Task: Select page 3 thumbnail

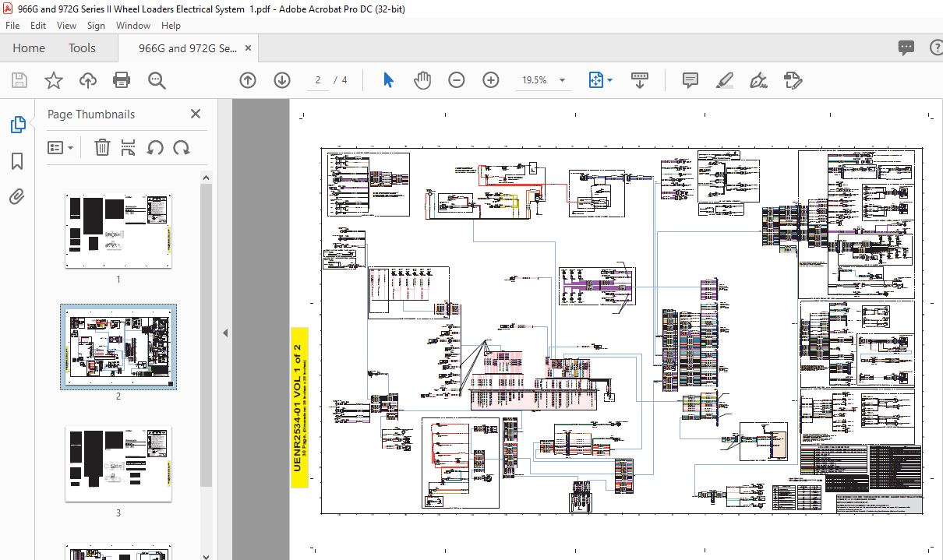Action: (118, 464)
